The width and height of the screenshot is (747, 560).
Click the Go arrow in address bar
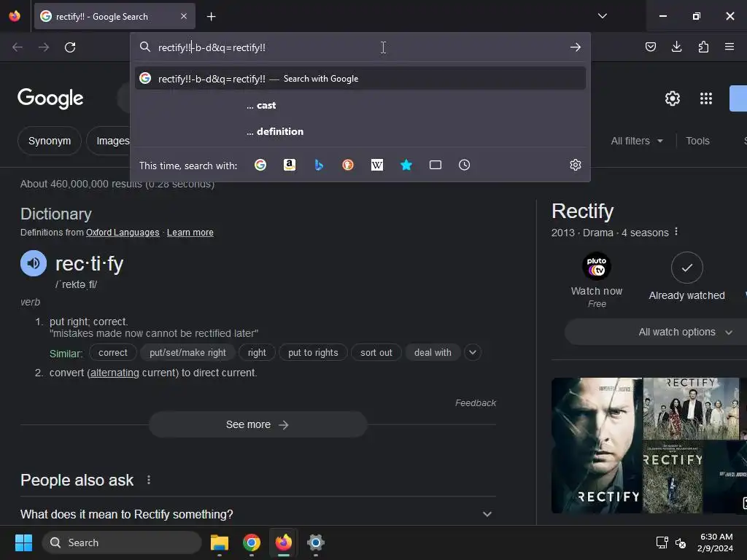576,47
